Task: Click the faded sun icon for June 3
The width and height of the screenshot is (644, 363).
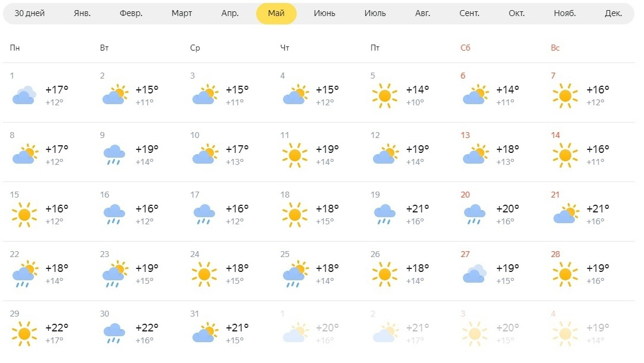Action: click(474, 333)
